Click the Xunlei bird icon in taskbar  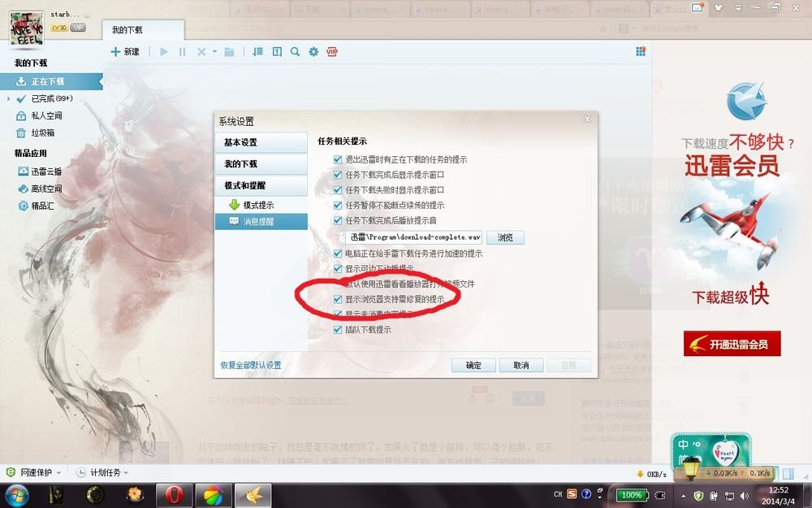coord(253,495)
